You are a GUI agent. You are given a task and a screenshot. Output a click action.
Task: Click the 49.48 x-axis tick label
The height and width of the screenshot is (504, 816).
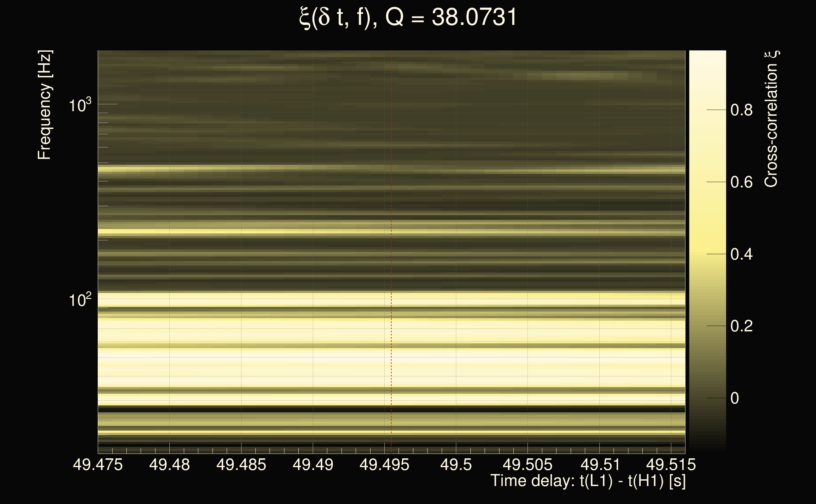pos(169,464)
